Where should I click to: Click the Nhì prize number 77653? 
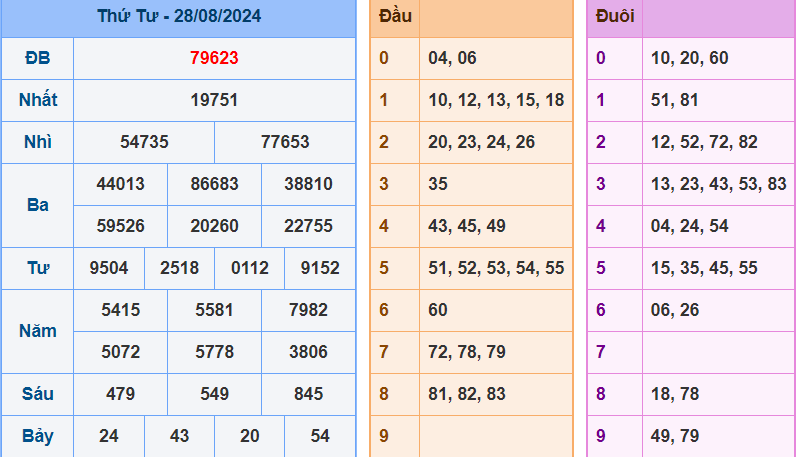(x=285, y=142)
